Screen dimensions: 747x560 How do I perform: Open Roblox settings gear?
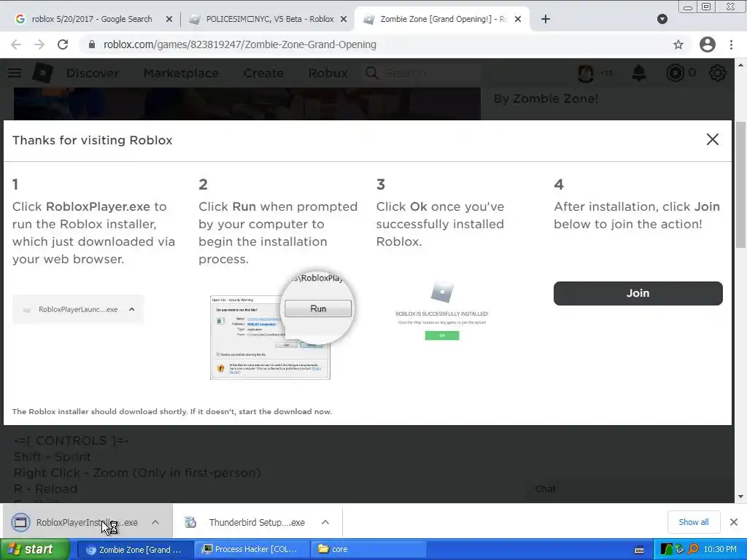[718, 73]
